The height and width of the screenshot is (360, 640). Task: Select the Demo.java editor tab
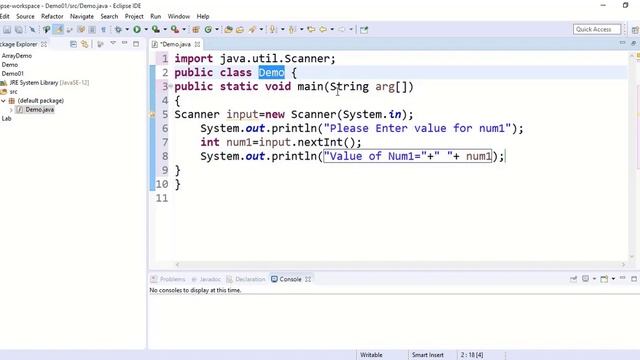176,44
